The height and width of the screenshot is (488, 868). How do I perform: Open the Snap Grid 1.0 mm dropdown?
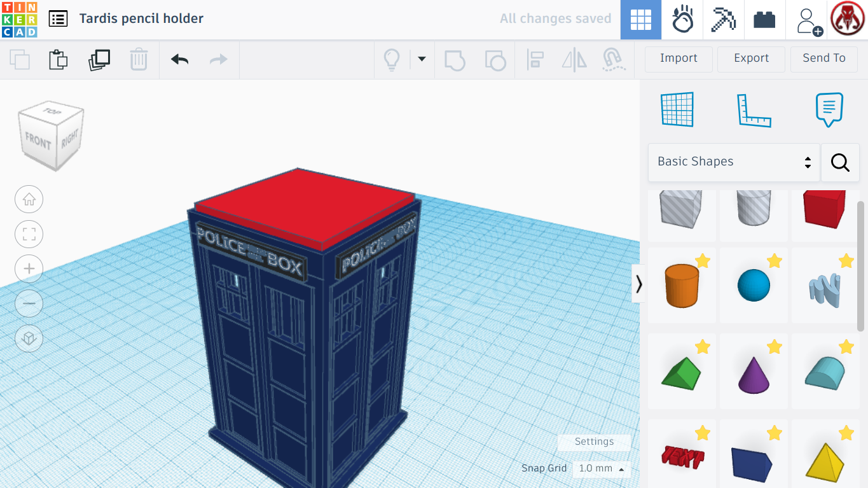(601, 469)
